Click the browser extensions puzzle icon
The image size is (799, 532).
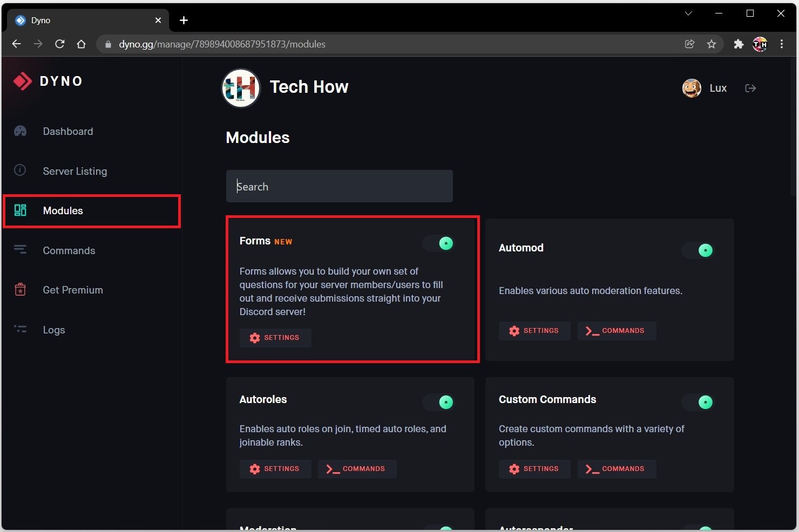pyautogui.click(x=738, y=44)
